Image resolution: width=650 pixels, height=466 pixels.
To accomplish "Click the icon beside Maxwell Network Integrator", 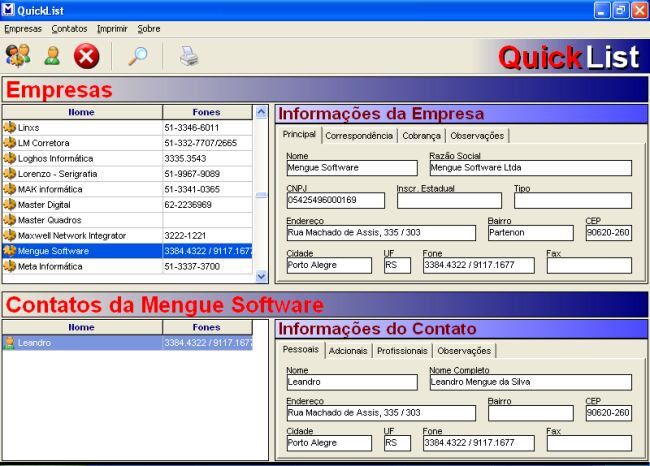I will [x=10, y=235].
